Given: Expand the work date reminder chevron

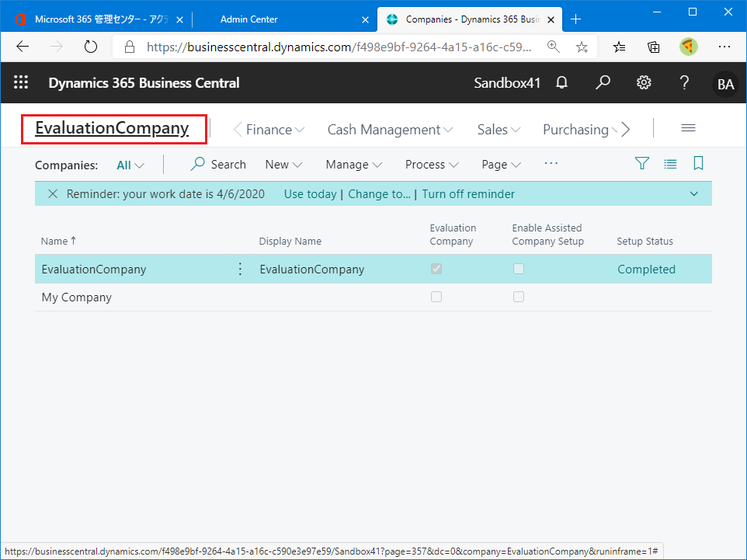Looking at the screenshot, I should coord(693,194).
